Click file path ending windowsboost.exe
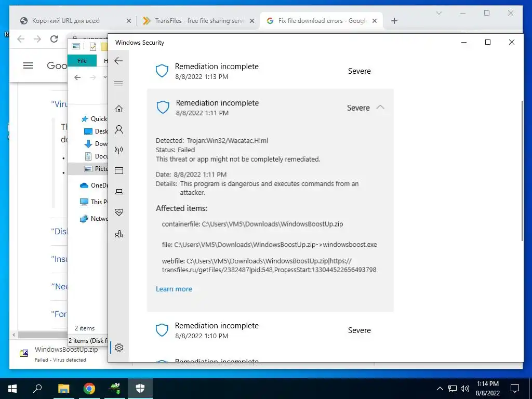 (270, 245)
